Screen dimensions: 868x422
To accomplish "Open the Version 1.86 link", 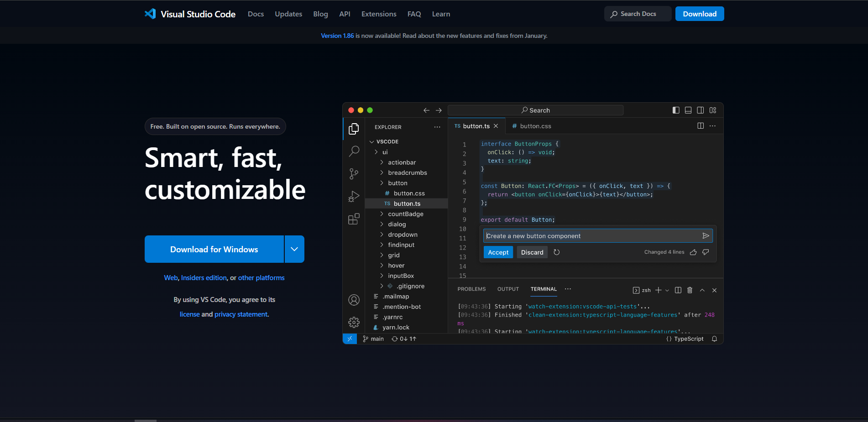I will pyautogui.click(x=337, y=36).
